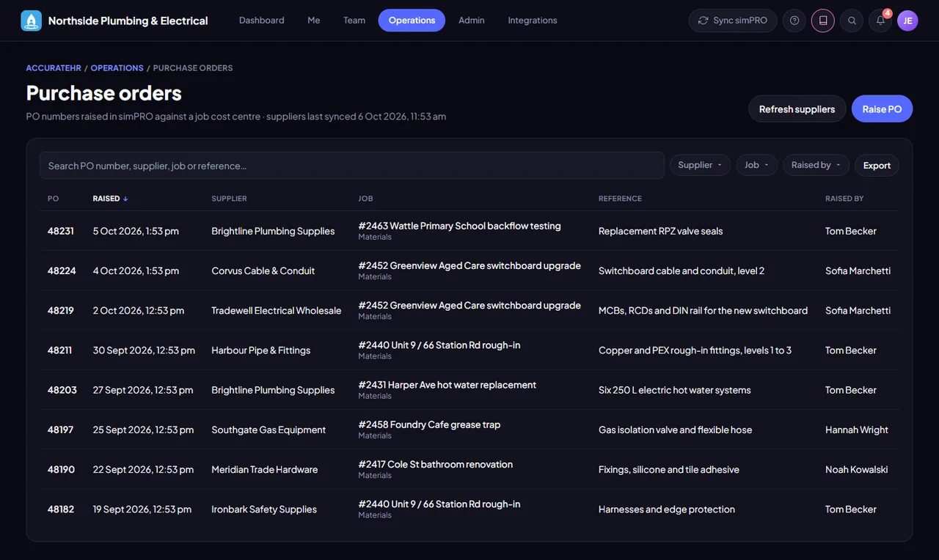Click the RAISED BY column header

pyautogui.click(x=844, y=199)
